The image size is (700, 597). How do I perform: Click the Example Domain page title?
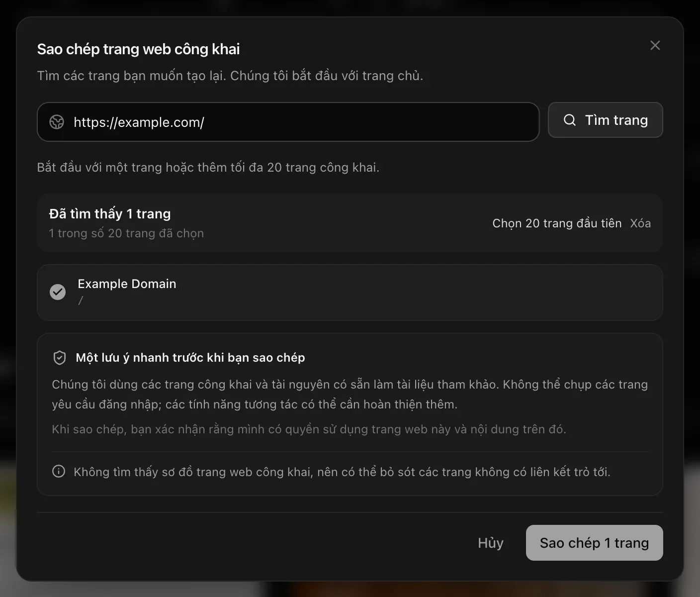127,284
